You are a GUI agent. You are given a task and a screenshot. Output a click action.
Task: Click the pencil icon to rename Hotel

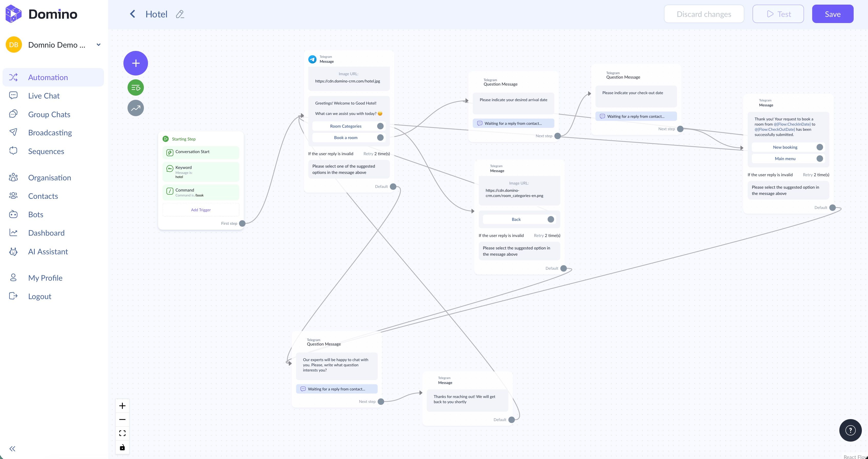(180, 14)
